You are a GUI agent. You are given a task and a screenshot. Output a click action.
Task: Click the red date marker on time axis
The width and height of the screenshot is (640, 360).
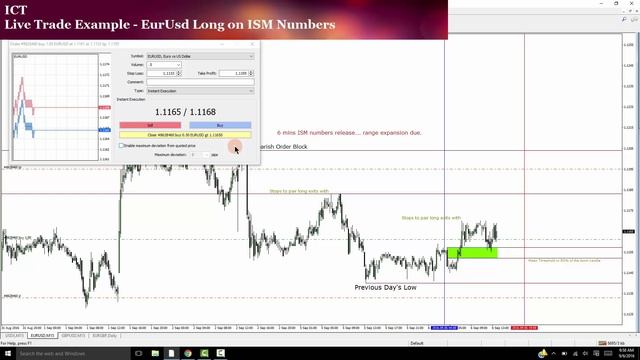pos(524,328)
